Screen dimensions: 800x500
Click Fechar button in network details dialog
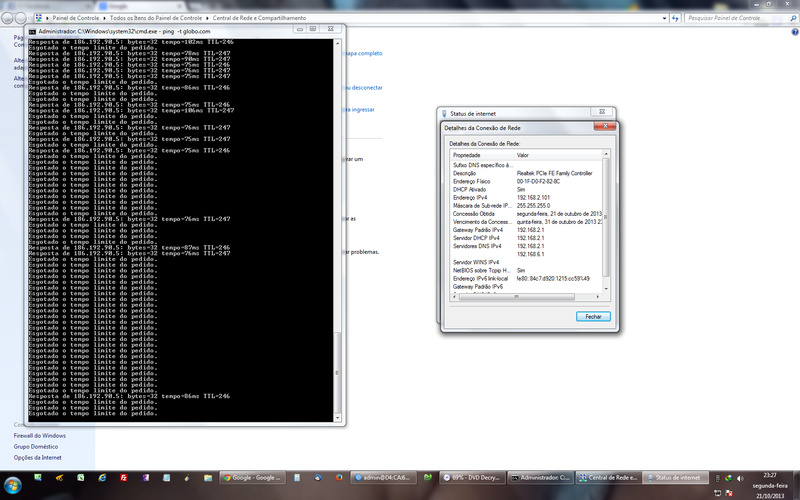click(x=593, y=317)
